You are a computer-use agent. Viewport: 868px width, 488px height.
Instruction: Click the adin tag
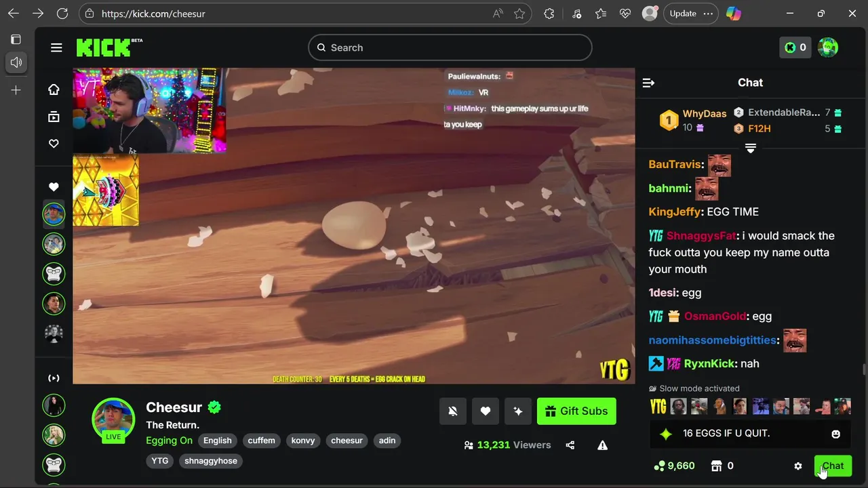387,441
